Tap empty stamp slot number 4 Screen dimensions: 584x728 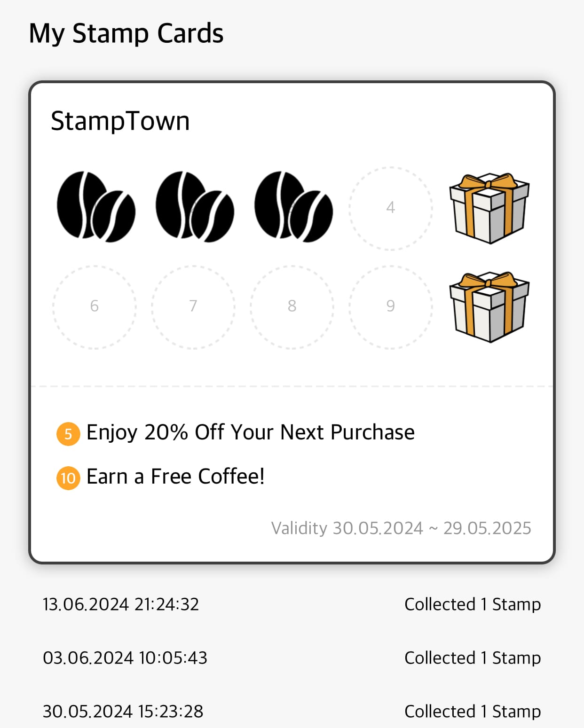(x=390, y=208)
